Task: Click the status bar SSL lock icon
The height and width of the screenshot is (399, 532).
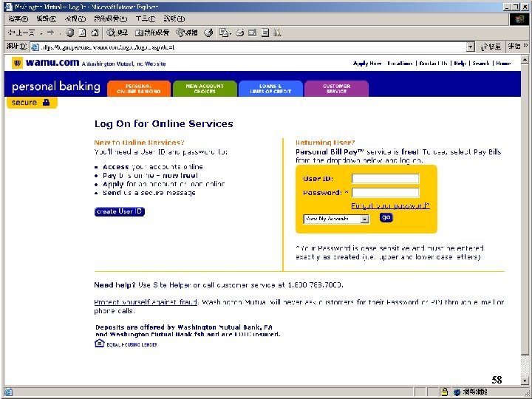Action: pyautogui.click(x=444, y=392)
